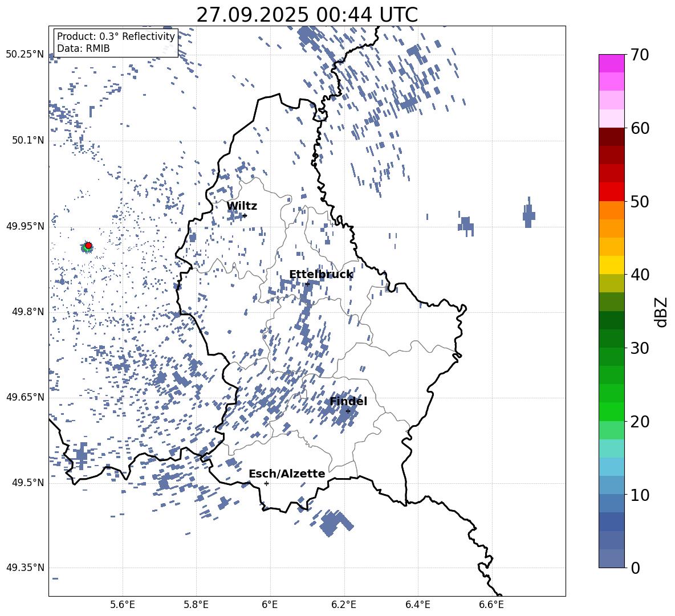Click the 50.25°N latitude tick label

[25, 55]
